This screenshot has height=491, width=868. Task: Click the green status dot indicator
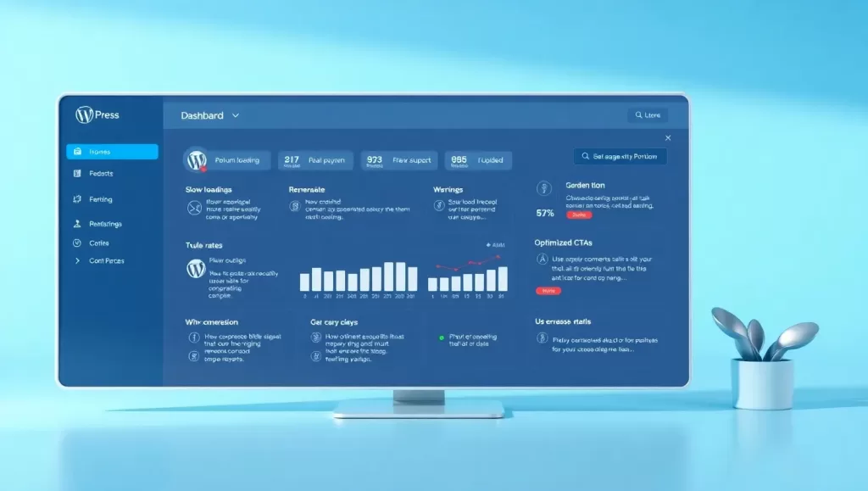tap(441, 338)
